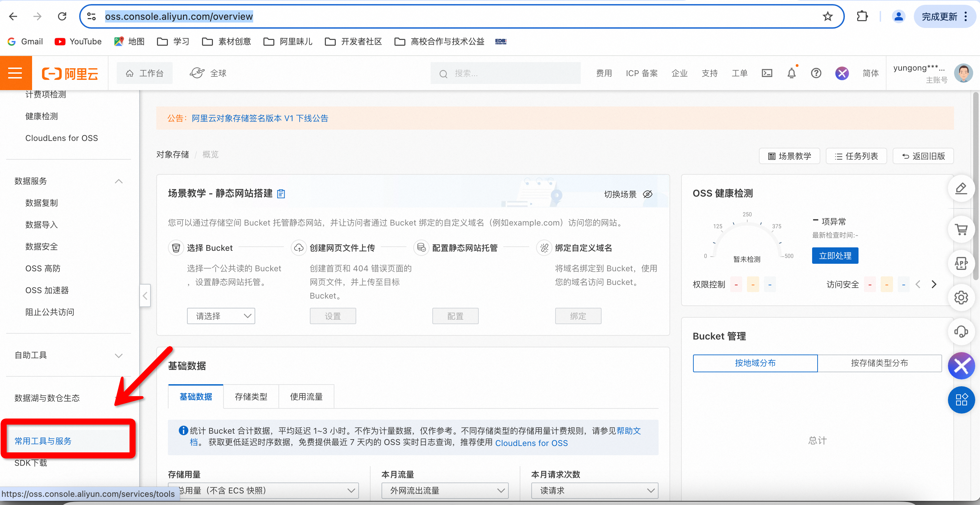Select 按地域分布 distribution option
Viewport: 980px width, 505px height.
pyautogui.click(x=755, y=363)
